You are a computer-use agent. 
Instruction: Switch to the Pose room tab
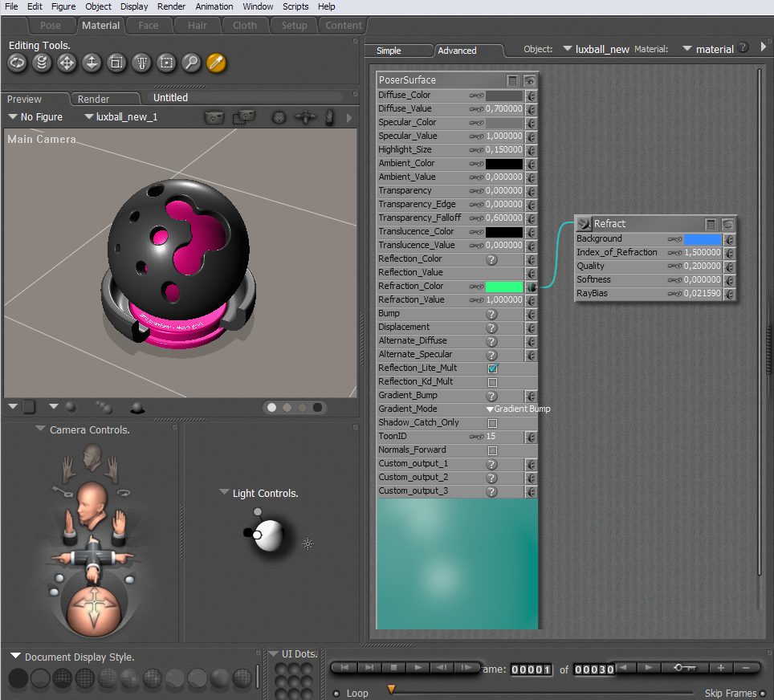(50, 26)
